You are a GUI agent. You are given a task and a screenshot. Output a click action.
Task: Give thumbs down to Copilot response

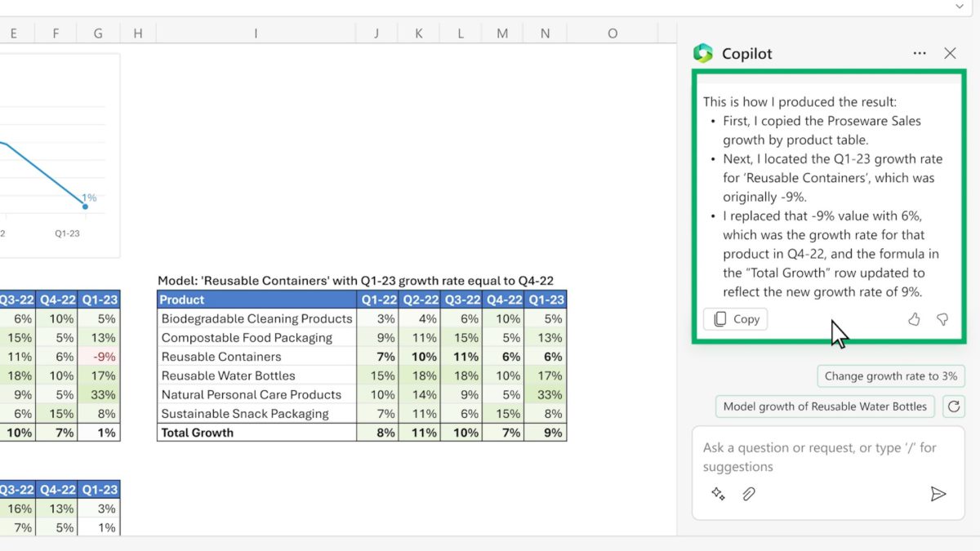[942, 319]
